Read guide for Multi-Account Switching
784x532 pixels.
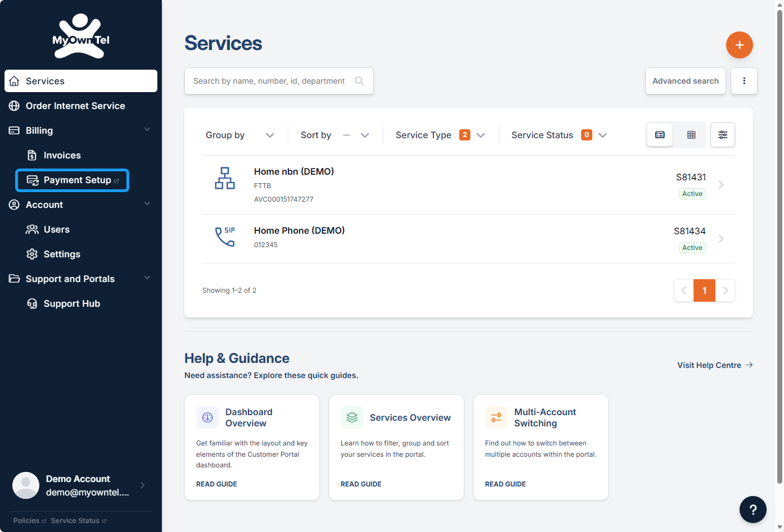tap(505, 484)
